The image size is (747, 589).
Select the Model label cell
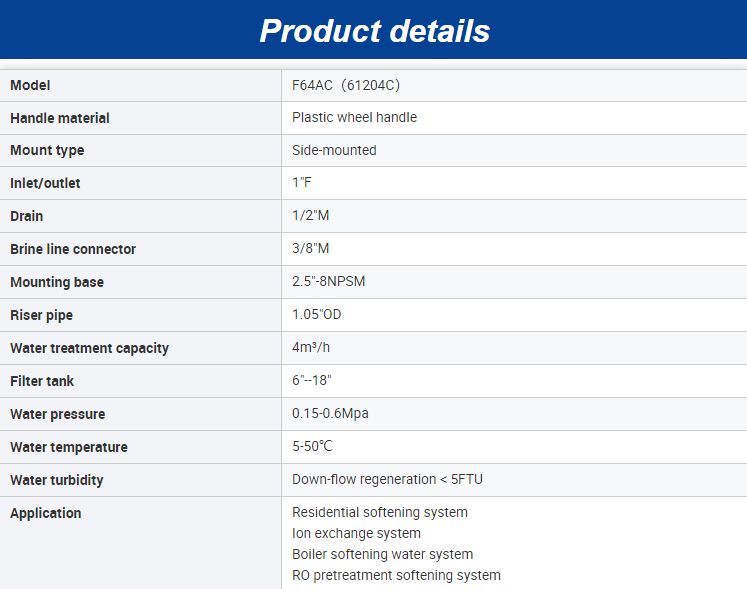pyautogui.click(x=30, y=86)
